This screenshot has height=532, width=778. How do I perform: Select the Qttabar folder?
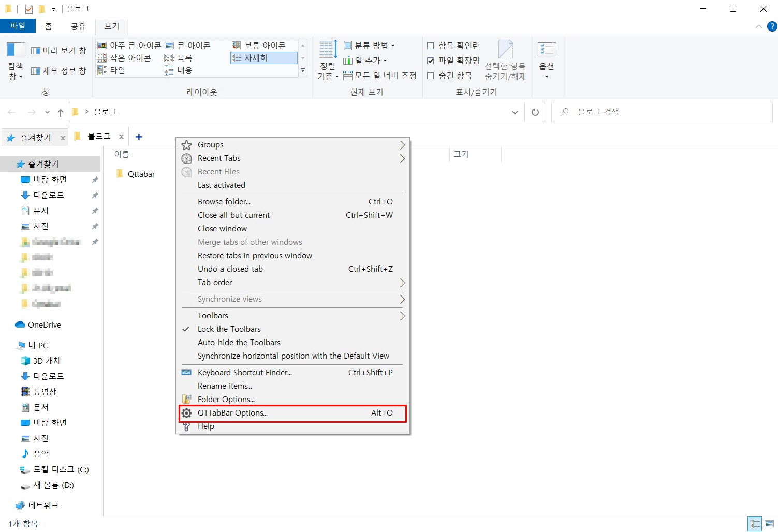136,174
